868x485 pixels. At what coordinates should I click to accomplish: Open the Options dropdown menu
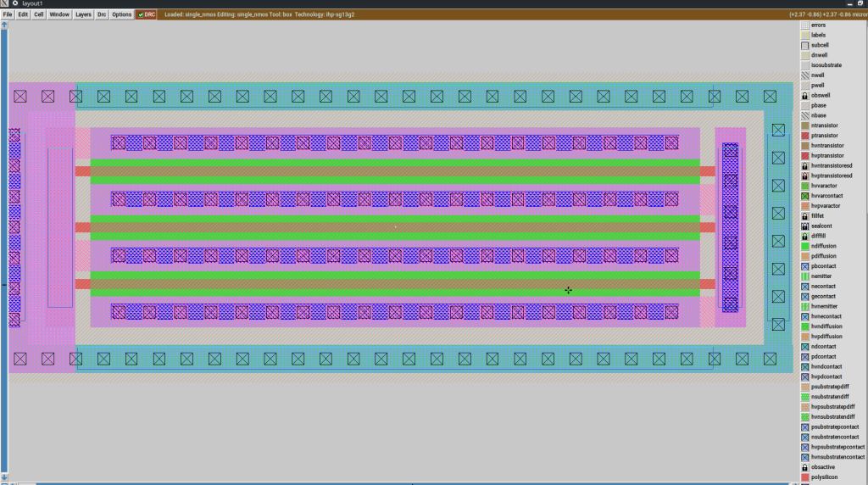122,14
